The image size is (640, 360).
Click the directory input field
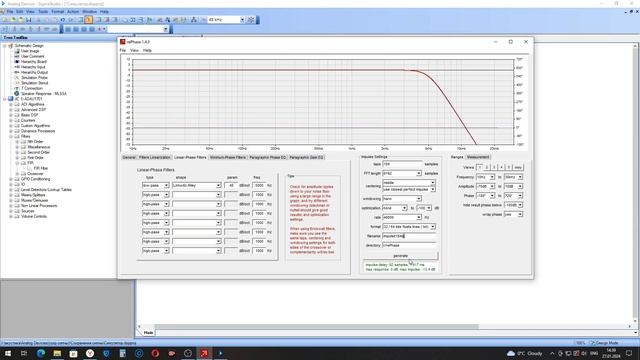click(x=409, y=245)
